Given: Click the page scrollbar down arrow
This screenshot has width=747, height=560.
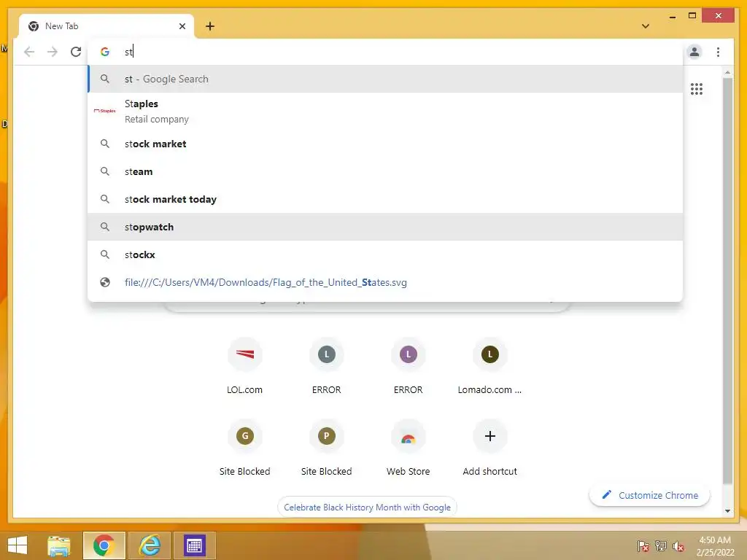Looking at the screenshot, I should coord(727,511).
